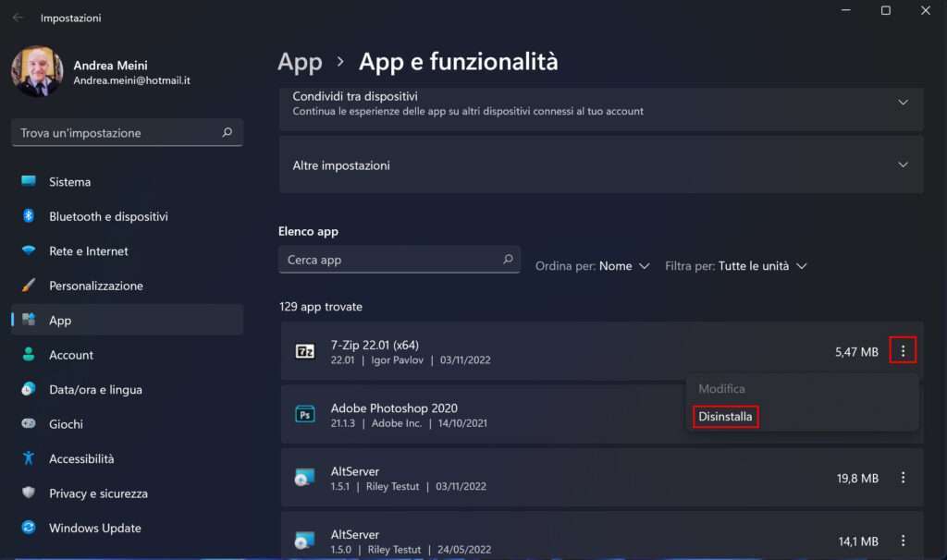The width and height of the screenshot is (947, 560).
Task: Click the back arrow next to Impostazioni
Action: [18, 18]
